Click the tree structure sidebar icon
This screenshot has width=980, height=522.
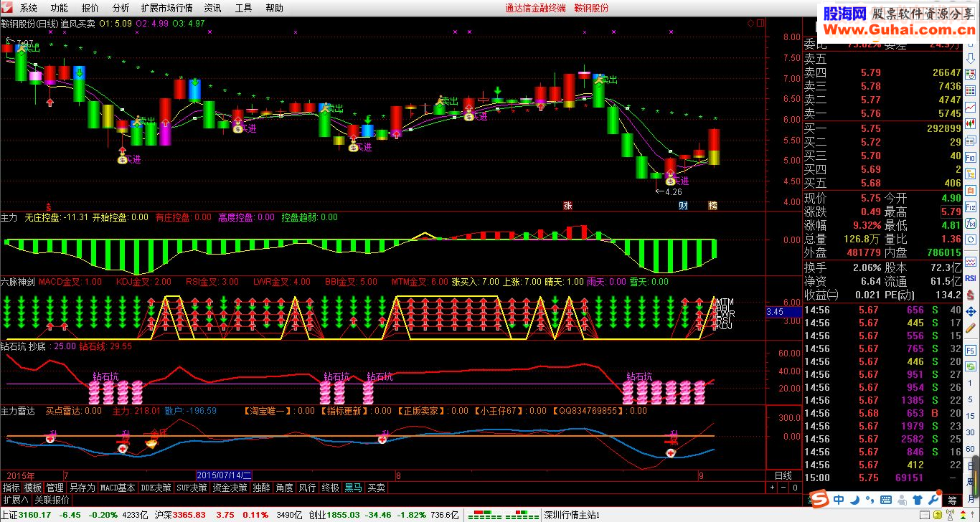click(971, 174)
